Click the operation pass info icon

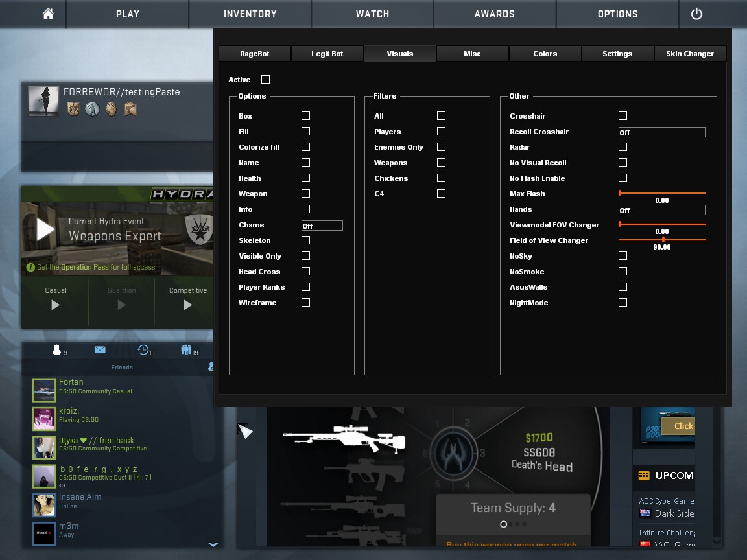(30, 268)
